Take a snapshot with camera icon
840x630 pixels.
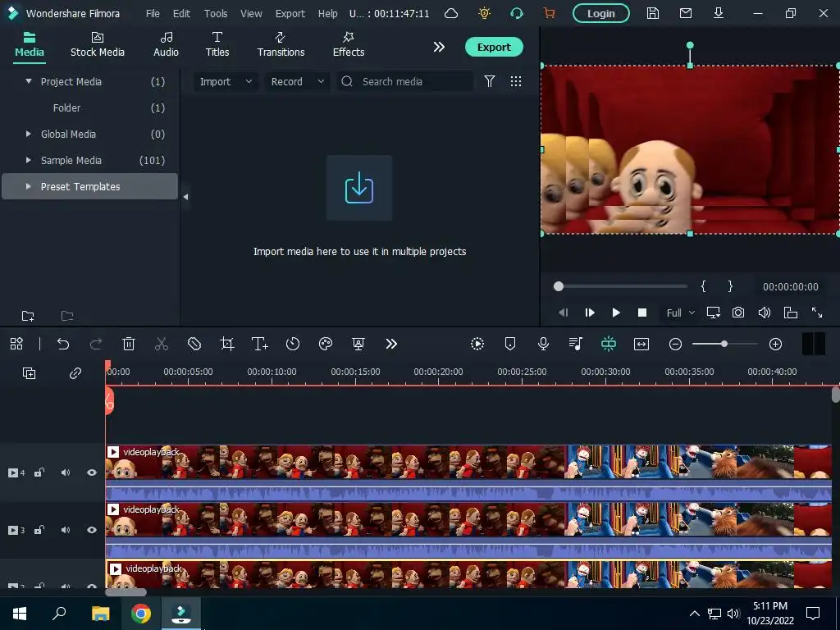(x=738, y=313)
